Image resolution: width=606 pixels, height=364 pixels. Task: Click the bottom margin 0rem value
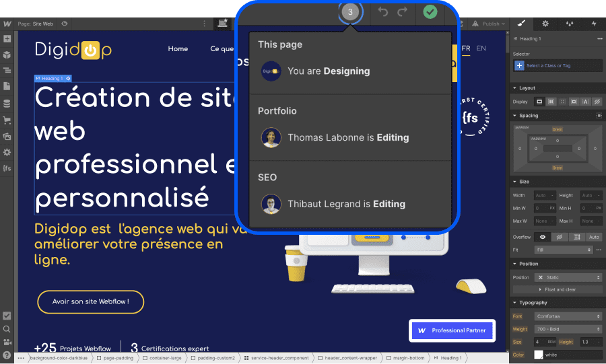[x=558, y=168]
